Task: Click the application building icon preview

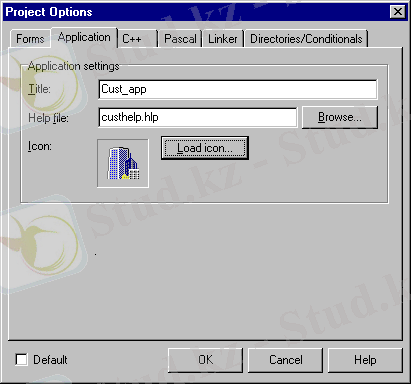Action: 123,163
